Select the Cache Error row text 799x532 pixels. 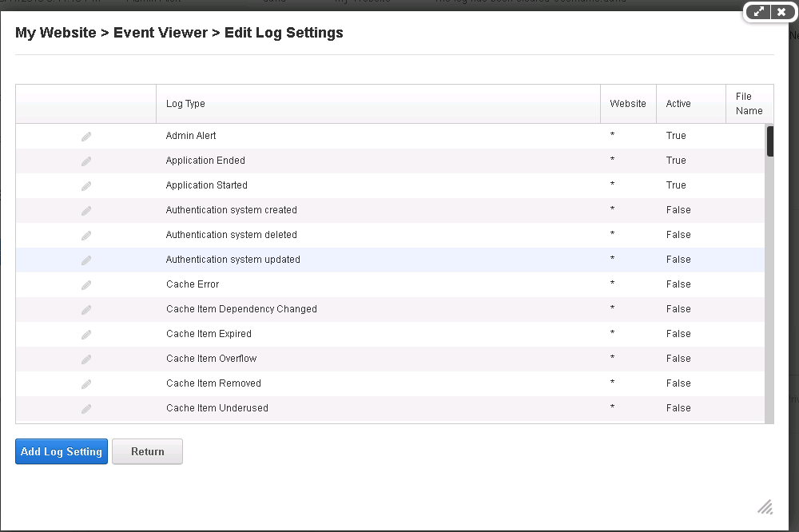coord(193,284)
